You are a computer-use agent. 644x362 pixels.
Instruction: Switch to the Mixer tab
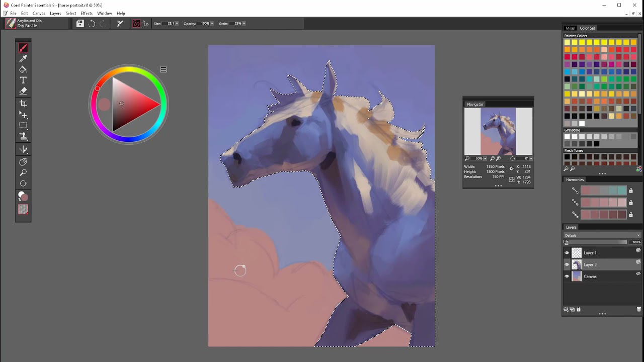[570, 28]
